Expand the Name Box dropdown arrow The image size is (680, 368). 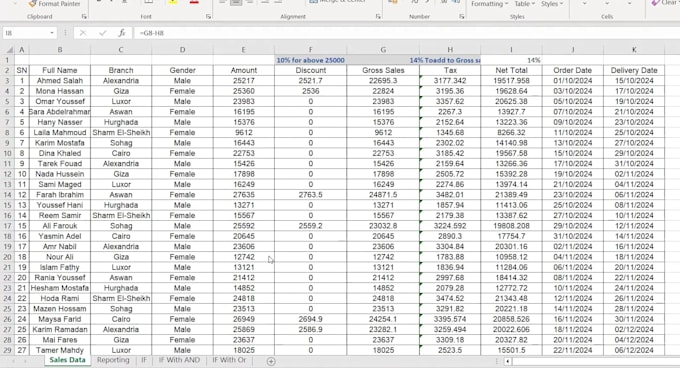(52, 33)
